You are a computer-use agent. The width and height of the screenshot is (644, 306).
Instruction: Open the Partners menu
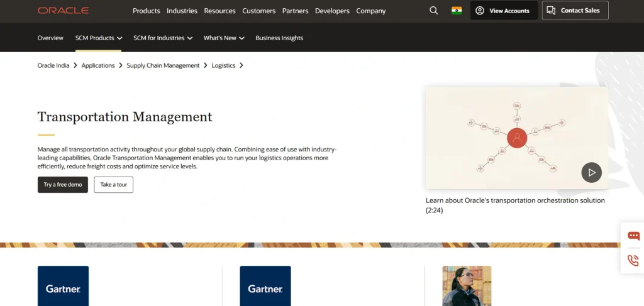click(296, 11)
